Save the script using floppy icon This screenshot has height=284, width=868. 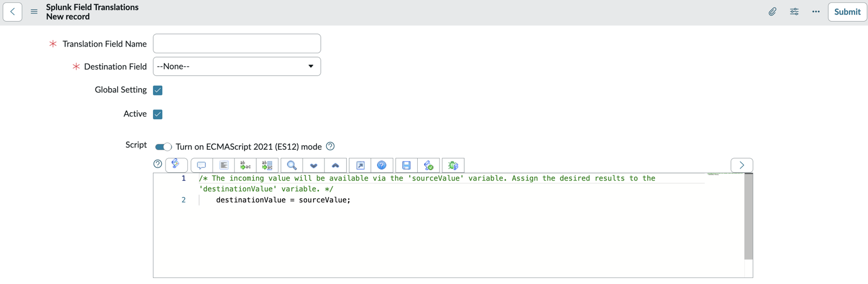point(406,165)
